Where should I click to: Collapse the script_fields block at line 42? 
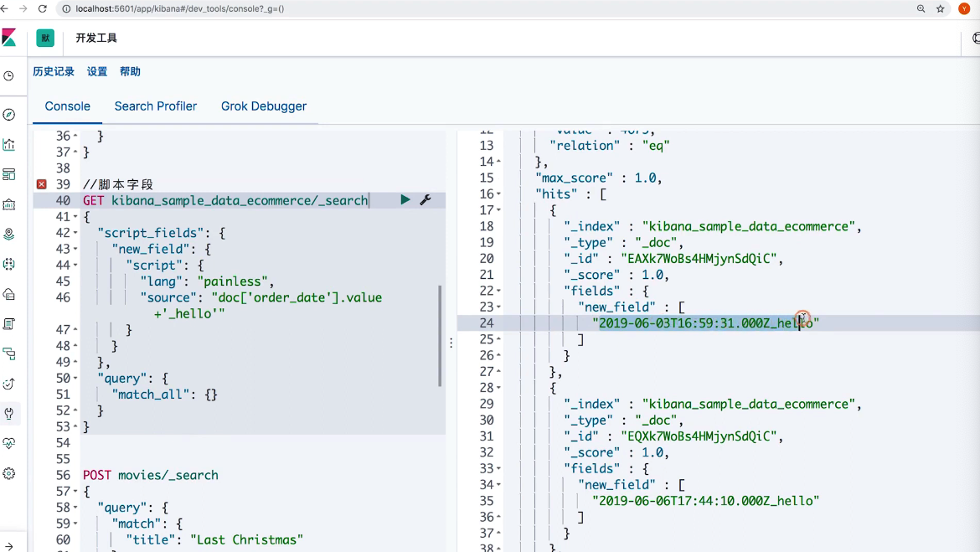click(75, 234)
